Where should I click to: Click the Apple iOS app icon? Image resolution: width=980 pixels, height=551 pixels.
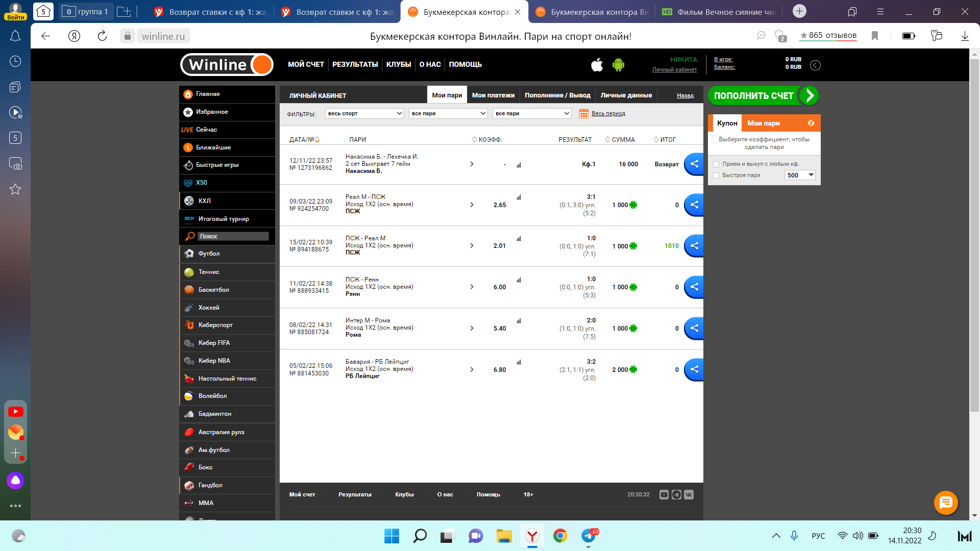pos(597,65)
